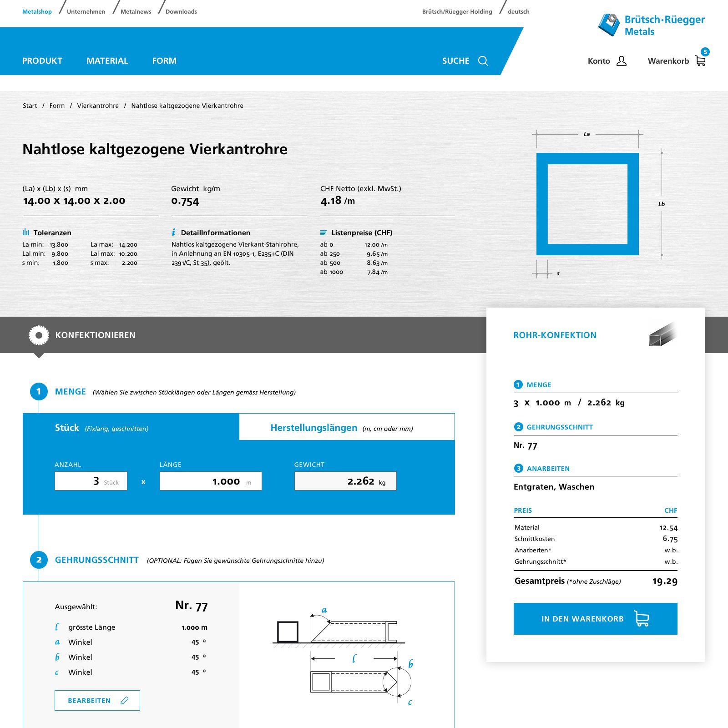Viewport: 728px width, 728px height.
Task: Add to cart via IN DEN WARENKORB
Action: tap(595, 619)
